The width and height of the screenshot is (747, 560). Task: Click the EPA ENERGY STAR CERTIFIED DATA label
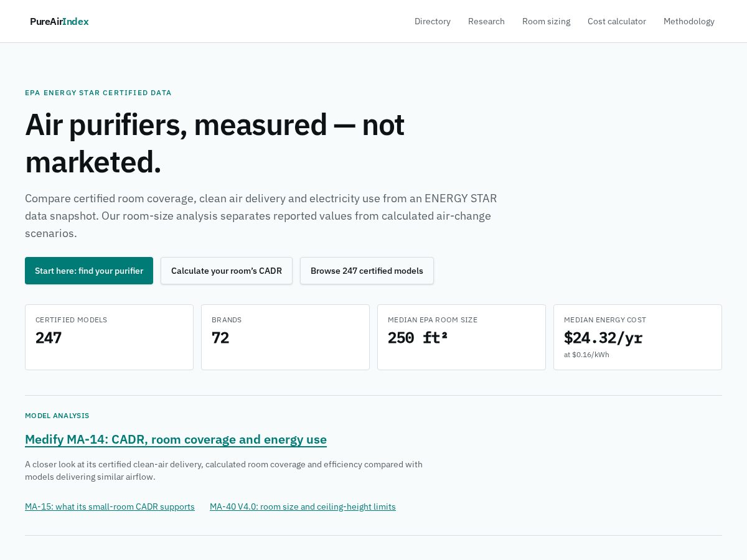(98, 93)
